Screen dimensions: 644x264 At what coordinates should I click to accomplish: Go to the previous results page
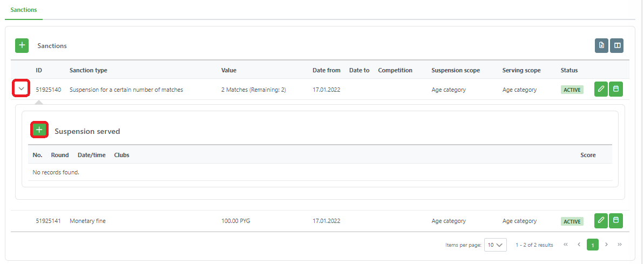579,245
